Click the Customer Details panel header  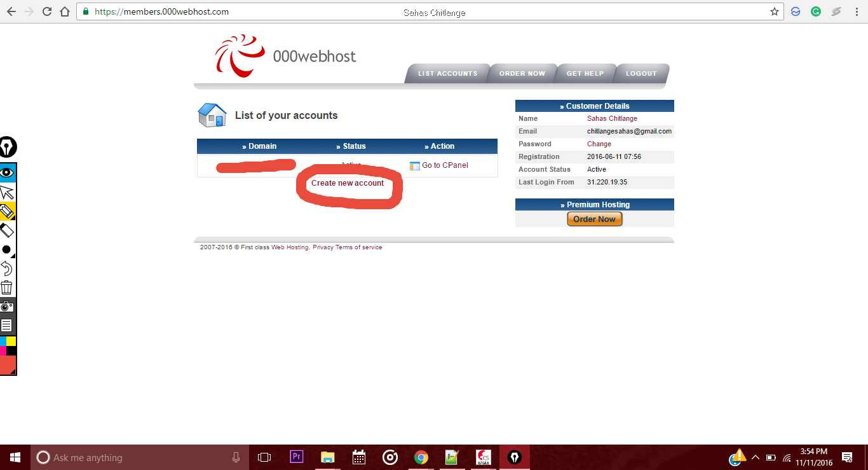click(595, 106)
